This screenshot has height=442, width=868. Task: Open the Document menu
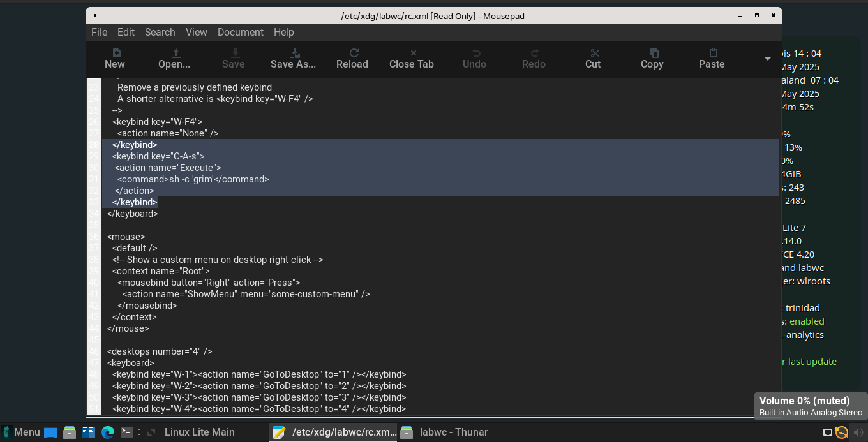[x=241, y=32]
